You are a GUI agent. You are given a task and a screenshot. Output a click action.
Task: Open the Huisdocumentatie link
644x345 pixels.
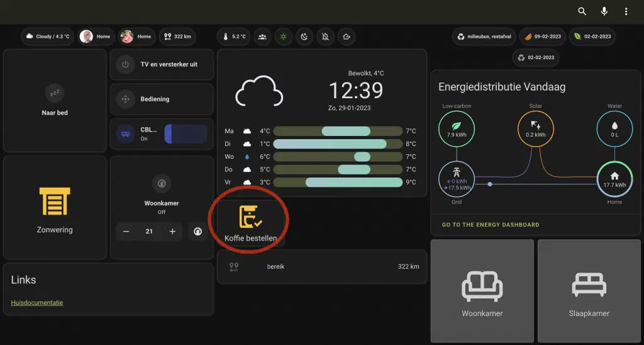point(37,303)
